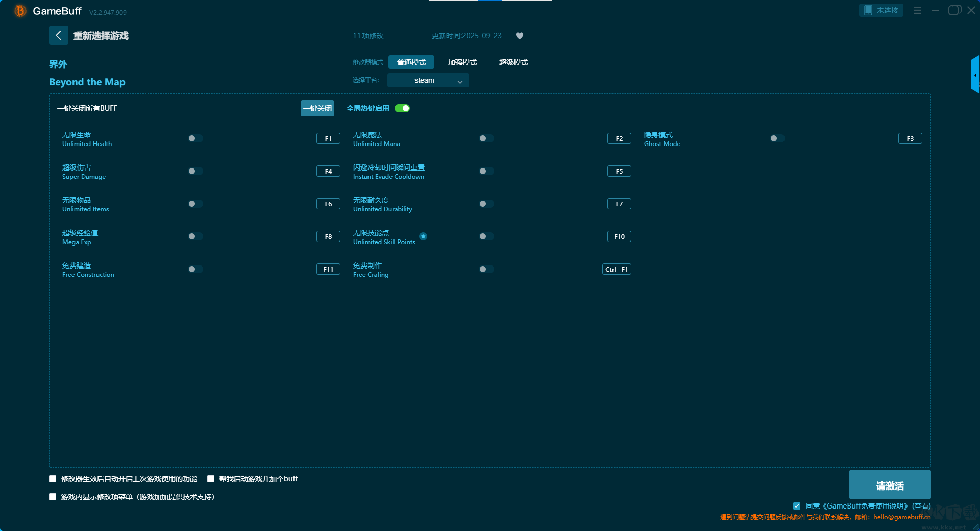Click the back arrow to reselect game
The height and width of the screenshot is (531, 980).
58,35
